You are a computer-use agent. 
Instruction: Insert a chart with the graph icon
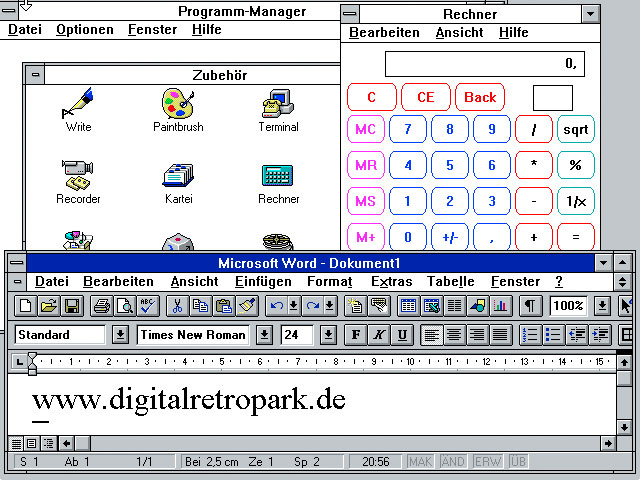coord(500,306)
